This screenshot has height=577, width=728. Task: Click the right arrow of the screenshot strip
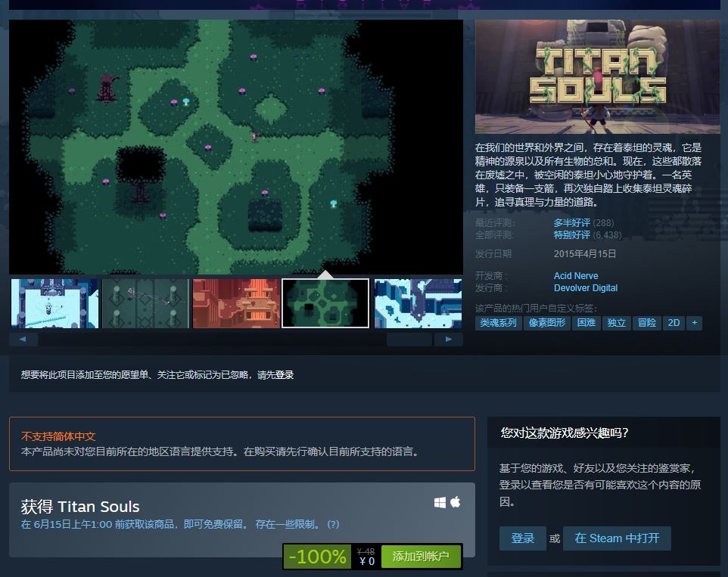[449, 340]
